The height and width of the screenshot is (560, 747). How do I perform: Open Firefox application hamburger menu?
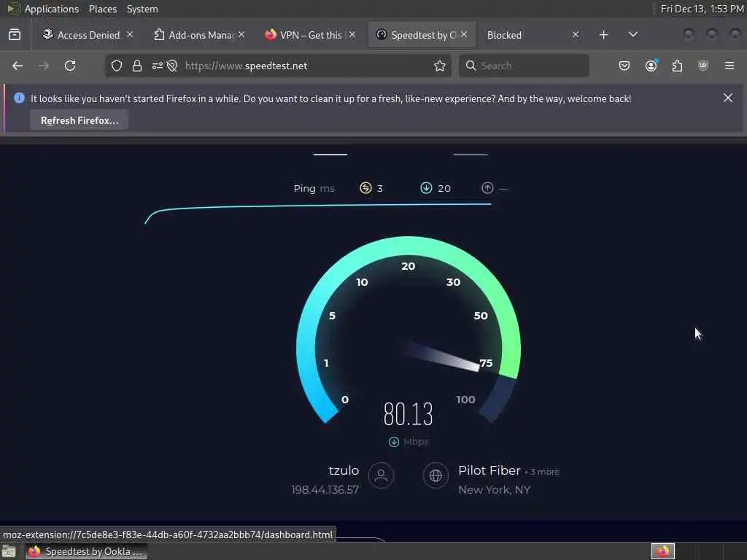[729, 65]
